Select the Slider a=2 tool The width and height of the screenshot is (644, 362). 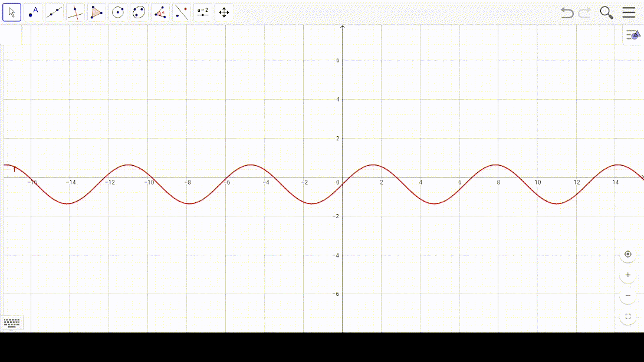pos(203,12)
